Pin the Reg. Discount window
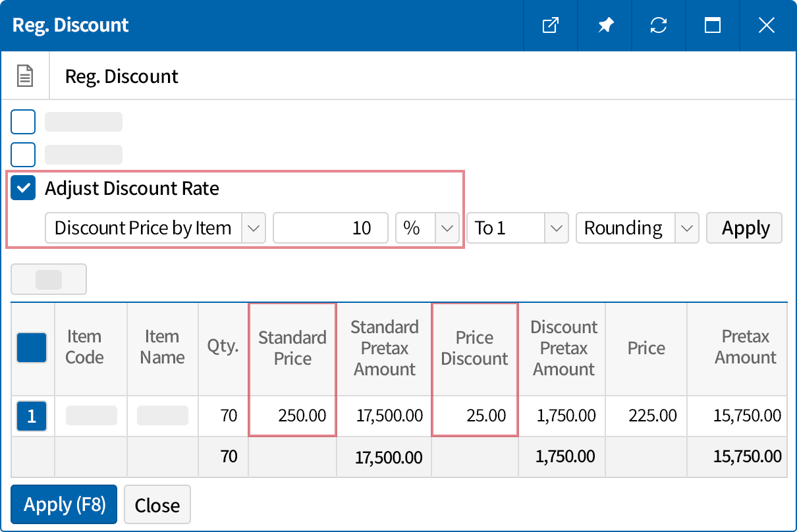Screen dimensions: 797x532 (x=605, y=25)
